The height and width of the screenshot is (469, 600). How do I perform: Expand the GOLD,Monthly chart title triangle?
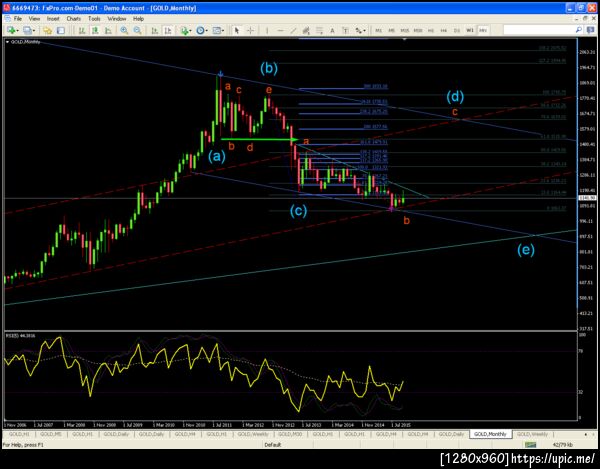[x=7, y=42]
